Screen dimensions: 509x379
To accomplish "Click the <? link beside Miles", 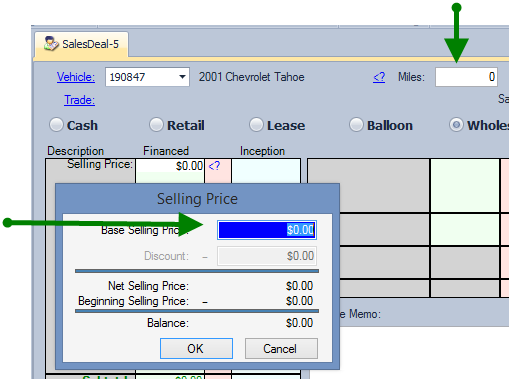I will tap(379, 77).
